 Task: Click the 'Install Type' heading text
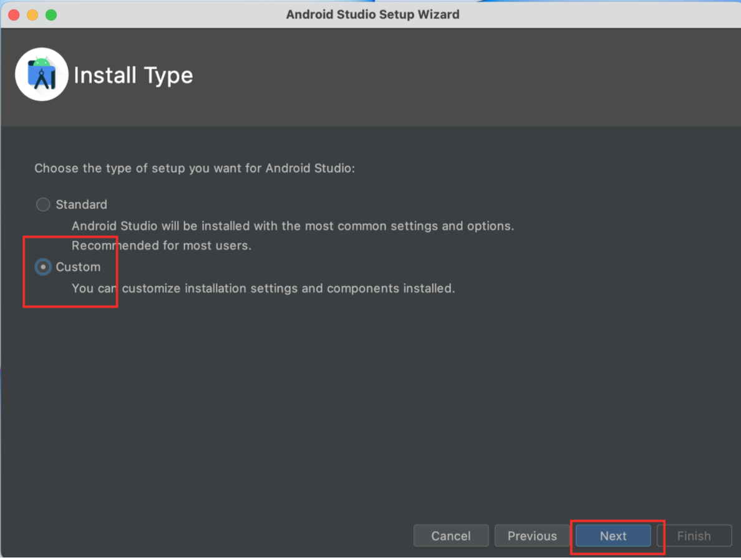pos(133,75)
